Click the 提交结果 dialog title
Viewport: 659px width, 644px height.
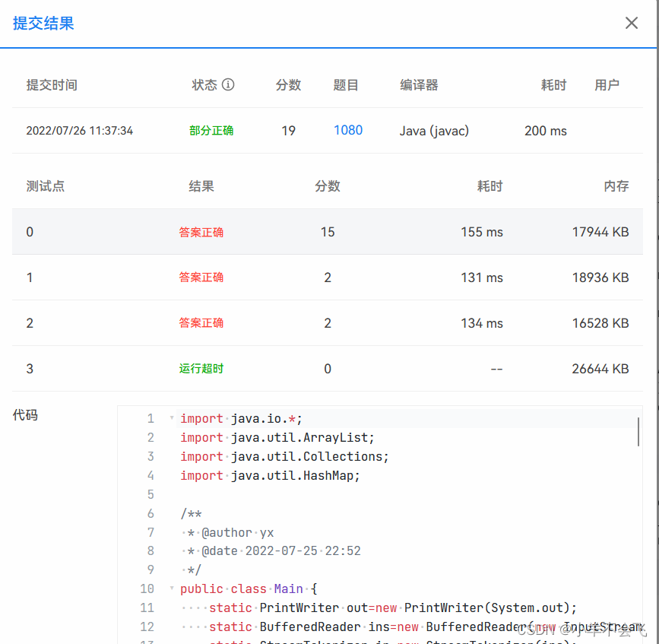[x=43, y=23]
